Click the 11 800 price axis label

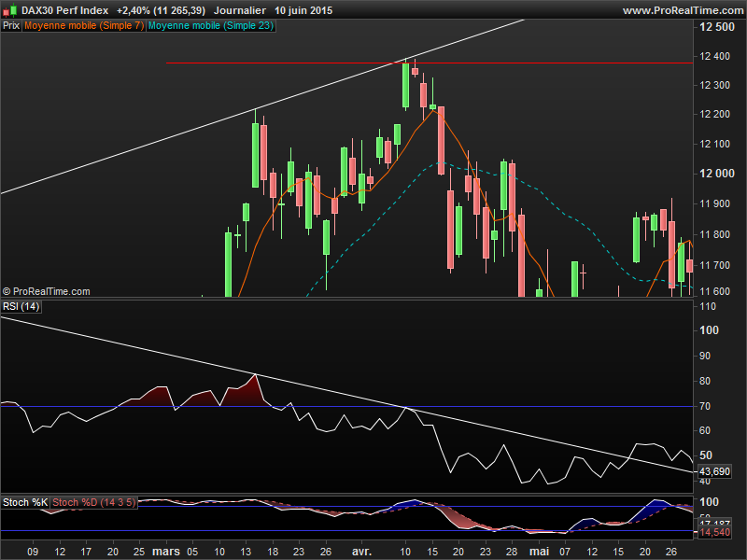tap(714, 234)
